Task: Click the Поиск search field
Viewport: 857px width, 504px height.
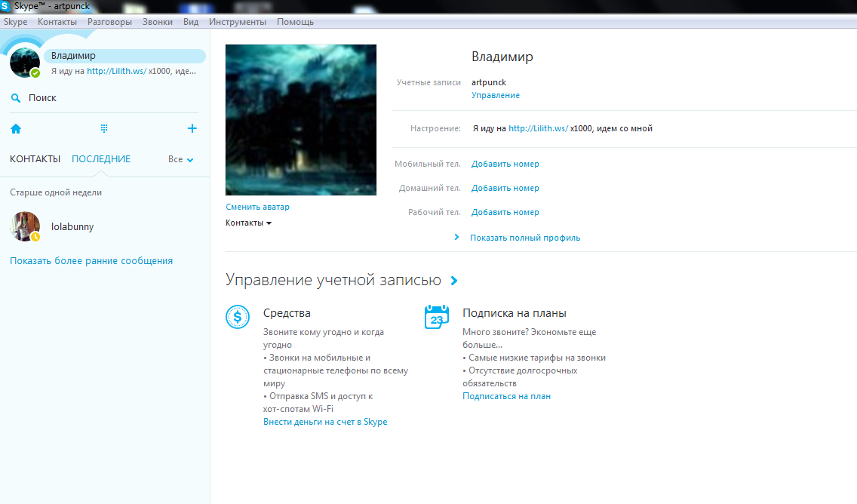Action: coord(104,98)
